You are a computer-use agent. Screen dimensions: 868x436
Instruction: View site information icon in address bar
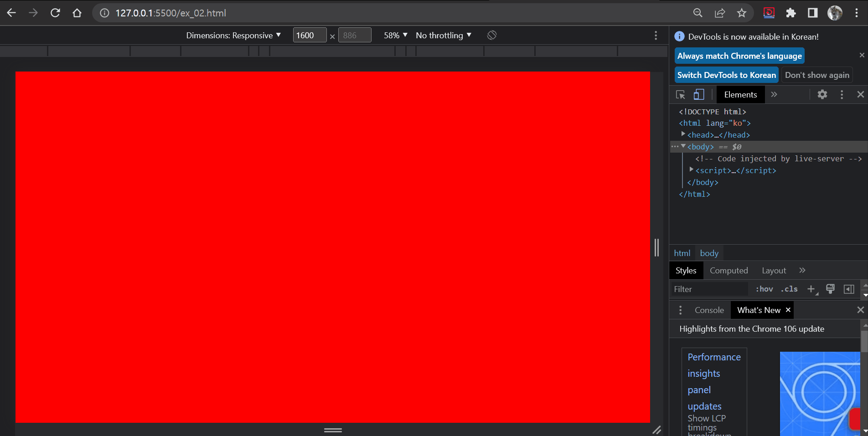pyautogui.click(x=104, y=13)
